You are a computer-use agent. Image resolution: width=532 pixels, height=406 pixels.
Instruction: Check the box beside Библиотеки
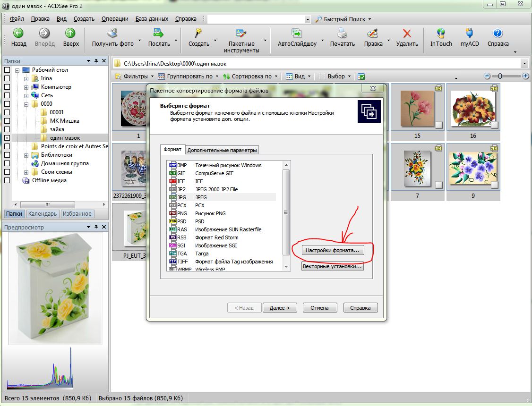7,155
